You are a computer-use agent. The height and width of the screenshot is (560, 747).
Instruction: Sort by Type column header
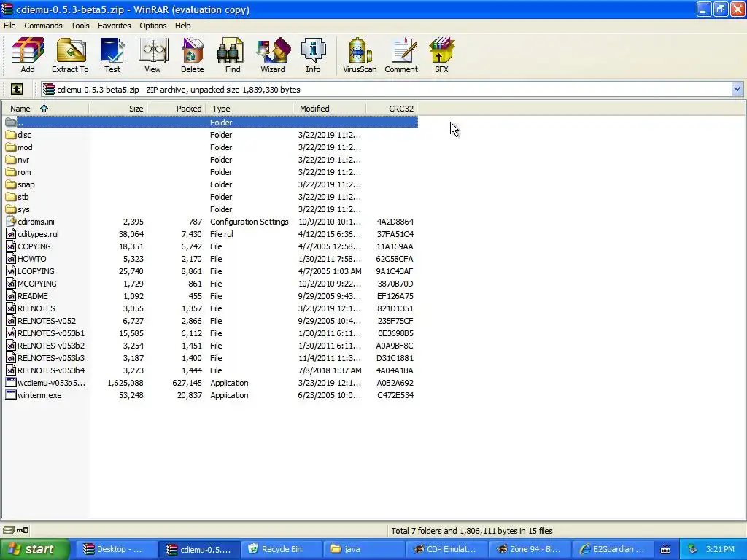[x=249, y=109]
